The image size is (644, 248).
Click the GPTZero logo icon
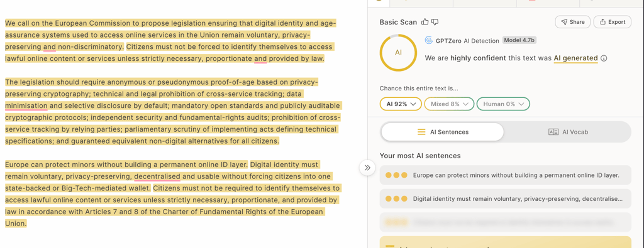(428, 40)
